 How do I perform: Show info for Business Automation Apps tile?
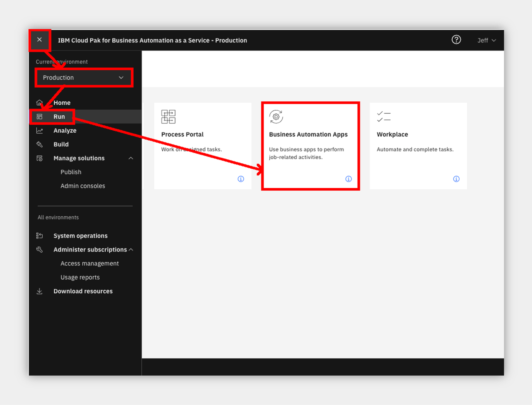point(348,179)
